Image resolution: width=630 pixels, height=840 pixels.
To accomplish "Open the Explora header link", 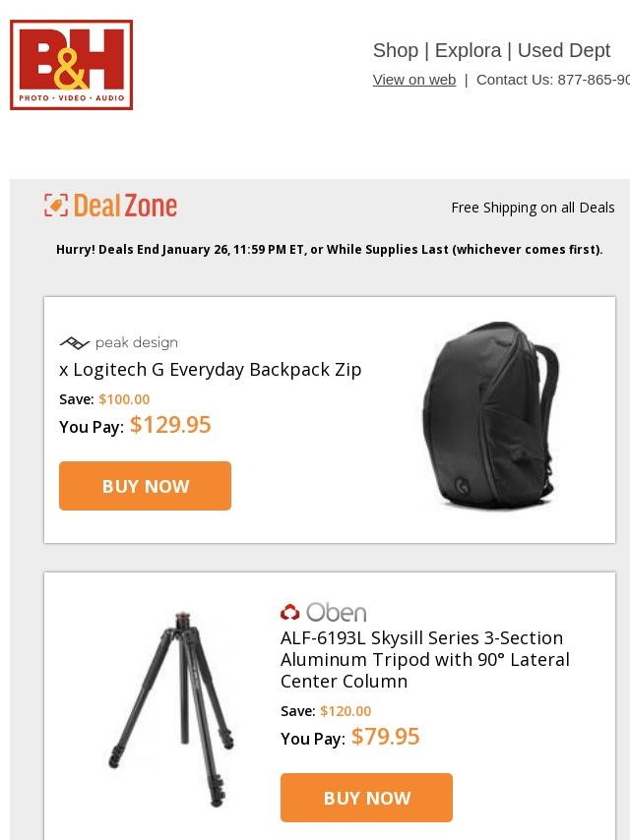I will (x=468, y=50).
